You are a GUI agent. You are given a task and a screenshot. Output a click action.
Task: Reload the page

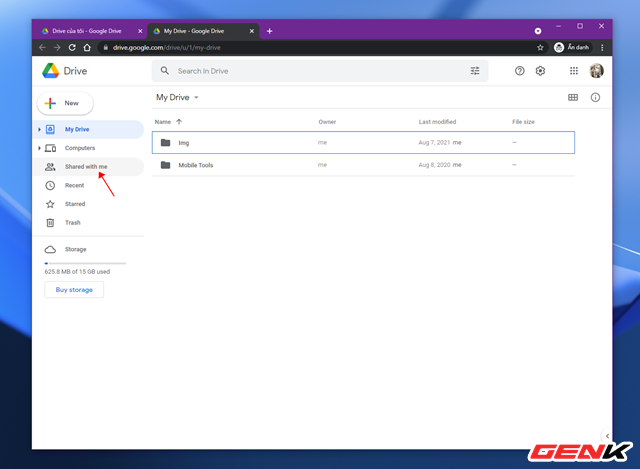coord(72,47)
